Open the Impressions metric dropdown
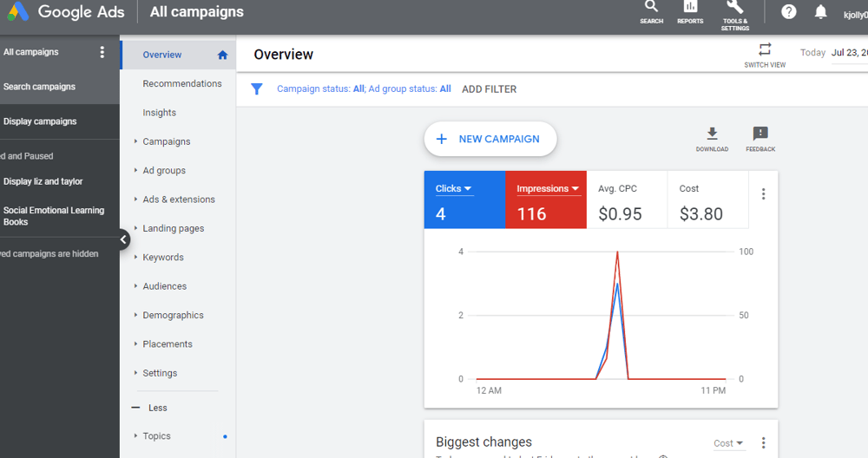The width and height of the screenshot is (868, 458). [548, 188]
